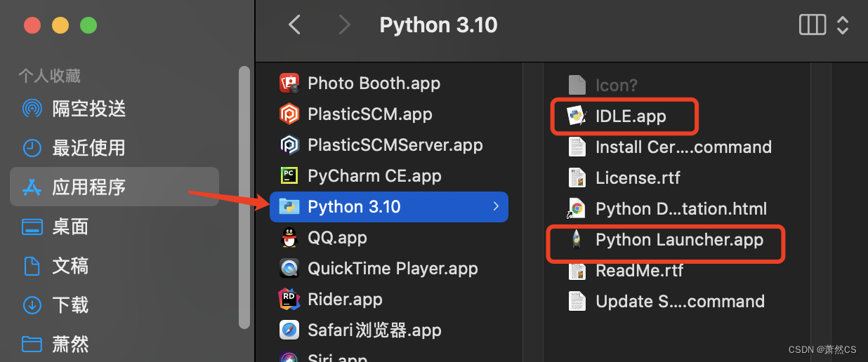Go forward with the right arrow
Viewport: 868px width, 362px height.
point(344,26)
